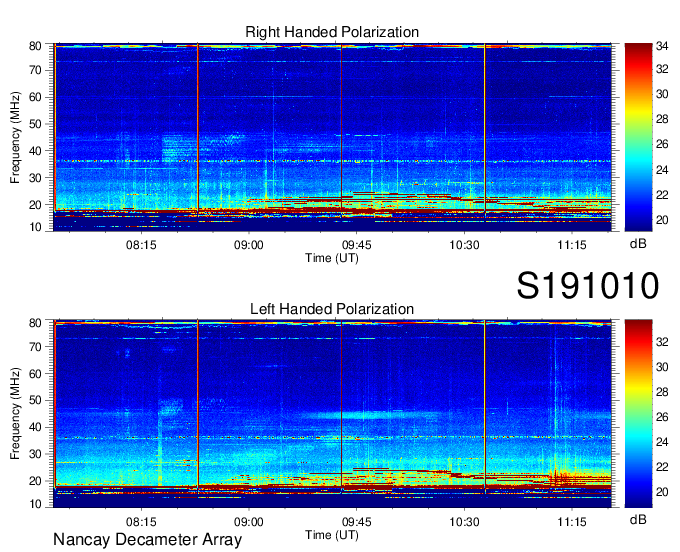
Task: Click the 10:30 tick under Right Handed plot
Action: point(464,245)
